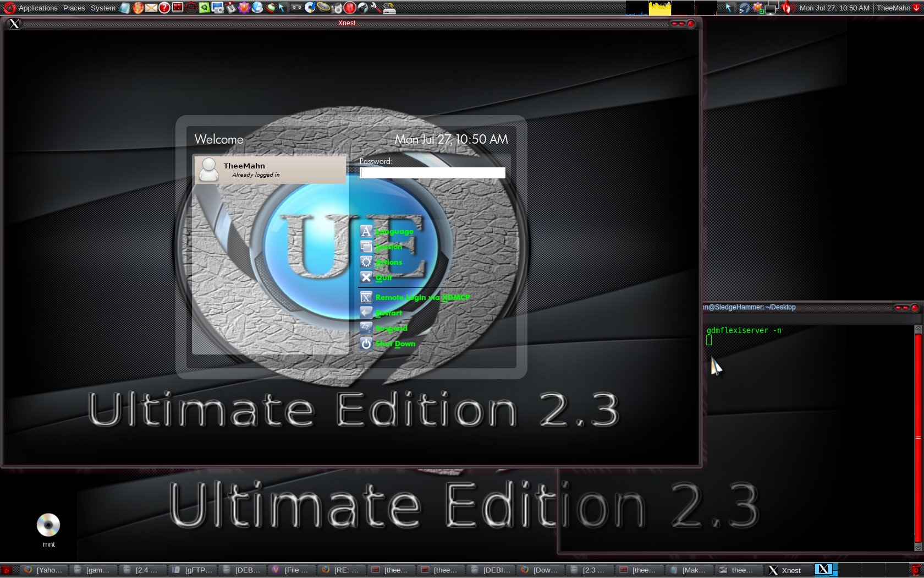Click the red orb Ultimate Edition menu icon
Viewport: 924px width, 578px height.
9,8
